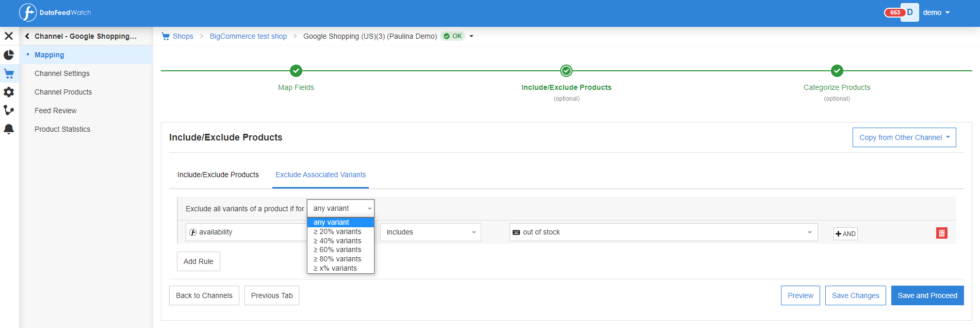Click the branch sidebar icon
Viewport: 980px width, 328px height.
pos(9,111)
